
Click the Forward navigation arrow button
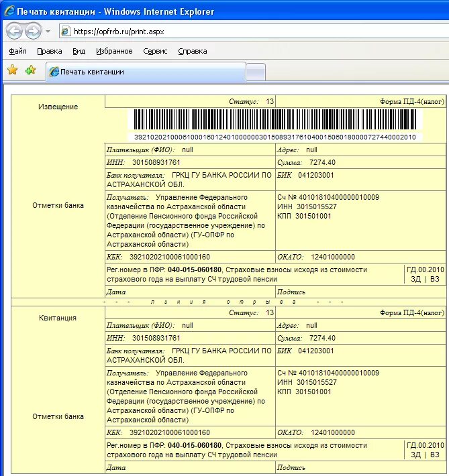[x=33, y=31]
